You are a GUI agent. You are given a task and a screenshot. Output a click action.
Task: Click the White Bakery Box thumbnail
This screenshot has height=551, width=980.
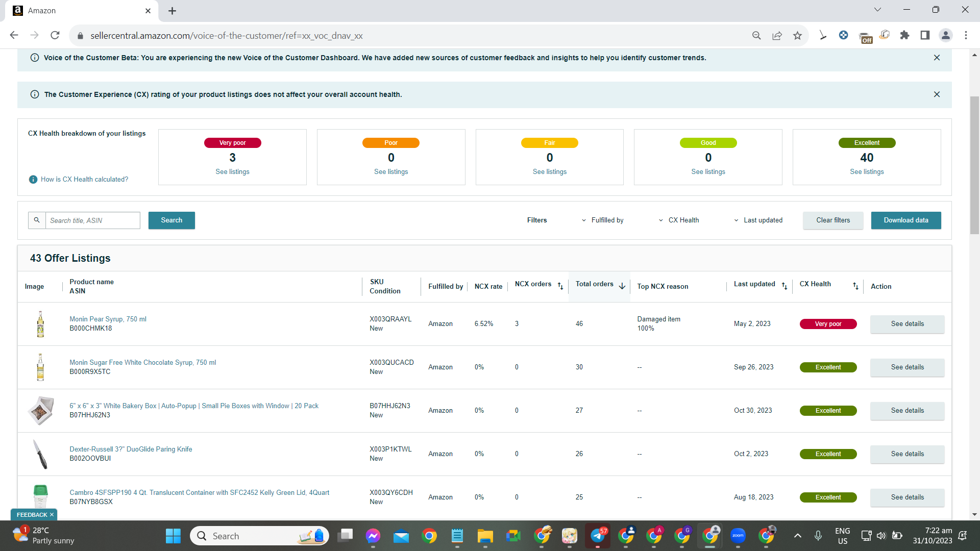(40, 411)
